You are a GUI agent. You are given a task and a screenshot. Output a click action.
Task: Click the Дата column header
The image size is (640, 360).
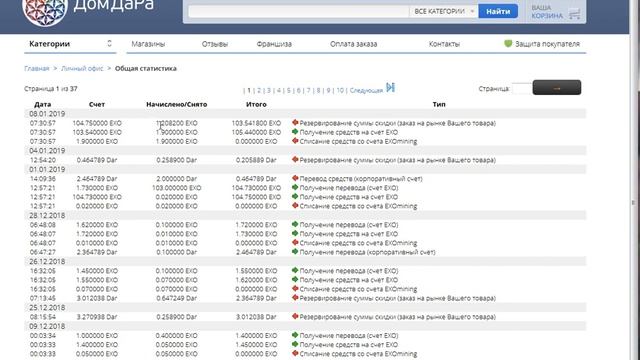click(42, 104)
